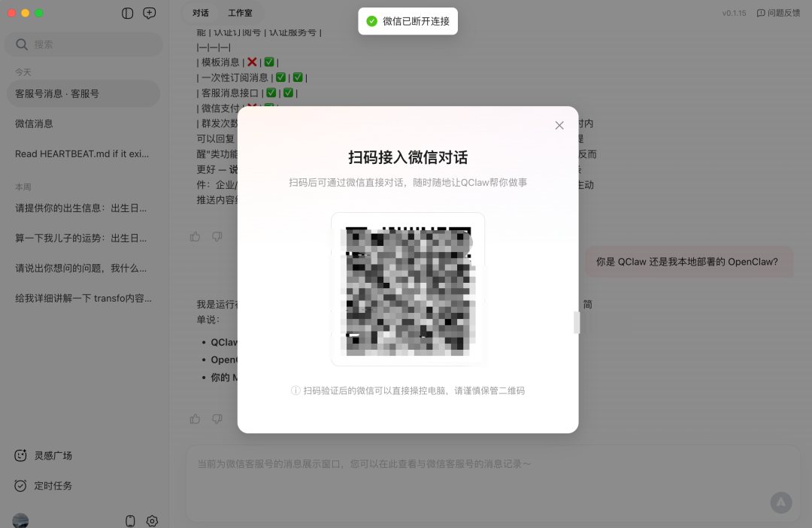
Task: Open 定时任务 via its alarm-check icon
Action: pyautogui.click(x=20, y=486)
